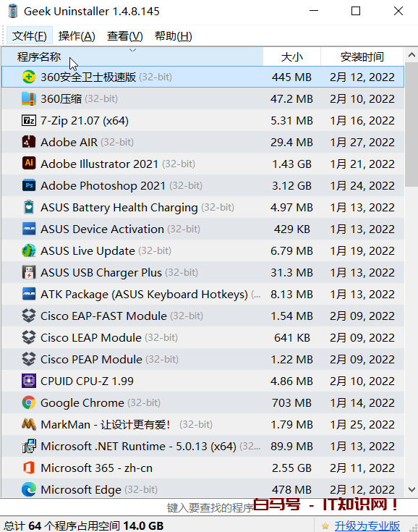Sort by the 程序名称 column header

tap(132, 56)
